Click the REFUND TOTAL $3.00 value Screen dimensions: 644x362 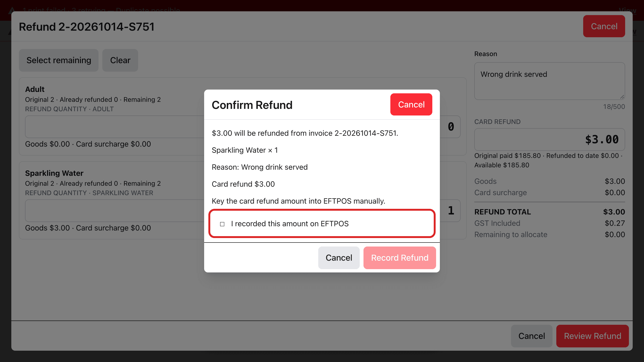click(614, 212)
